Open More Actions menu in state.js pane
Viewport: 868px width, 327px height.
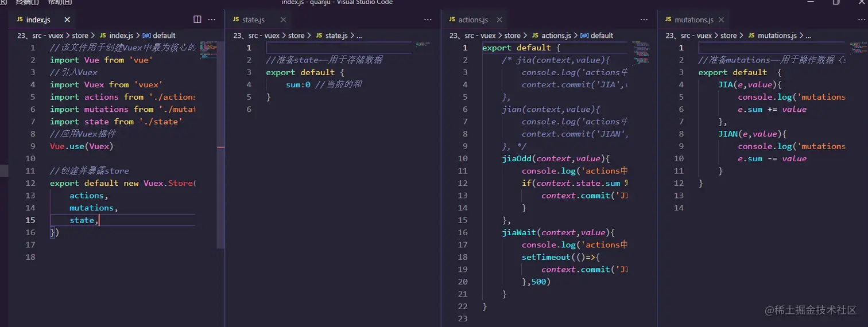[428, 20]
